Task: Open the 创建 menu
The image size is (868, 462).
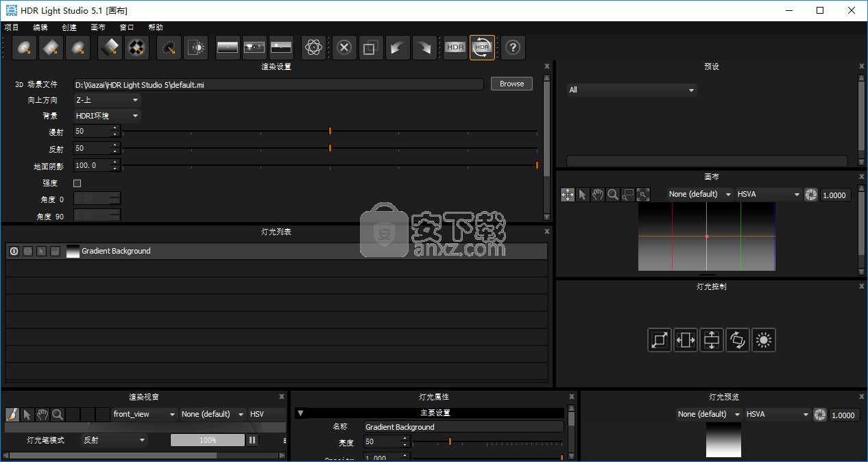Action: tap(69, 27)
